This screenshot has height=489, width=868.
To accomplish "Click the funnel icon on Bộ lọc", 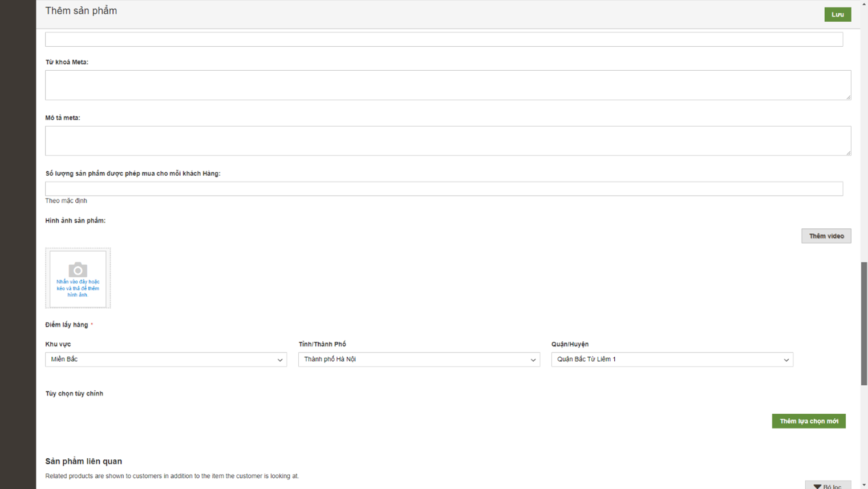I will click(x=817, y=486).
